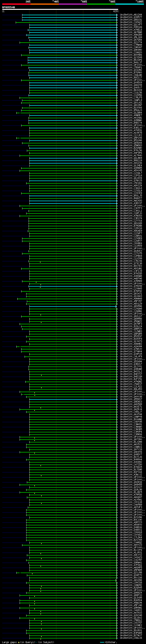Open hit UniRef100_P95328
The image size is (146, 644).
pyautogui.click(x=131, y=27)
